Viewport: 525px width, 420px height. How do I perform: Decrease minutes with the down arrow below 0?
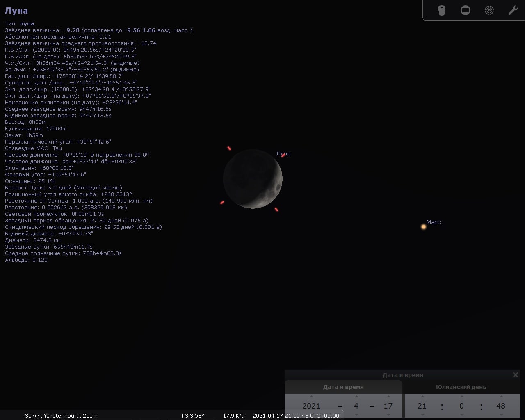coord(461,415)
